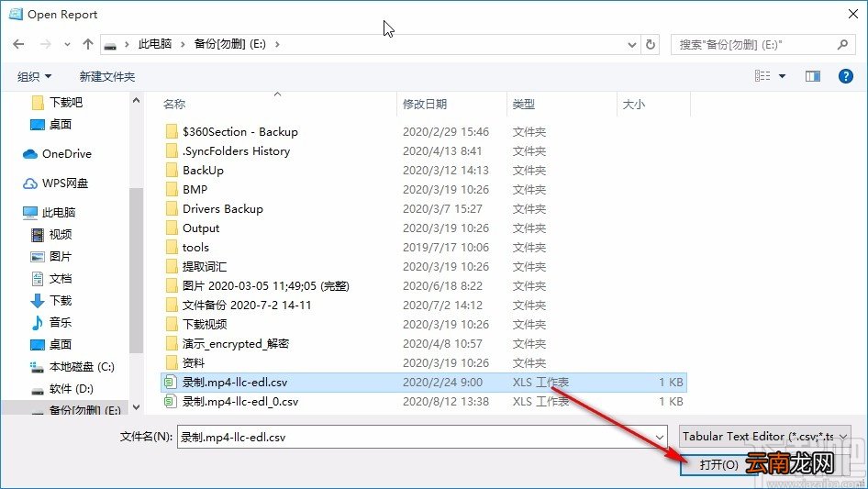
Task: Select 备份[勿删] (E:) breadcrumb segment
Action: (229, 44)
